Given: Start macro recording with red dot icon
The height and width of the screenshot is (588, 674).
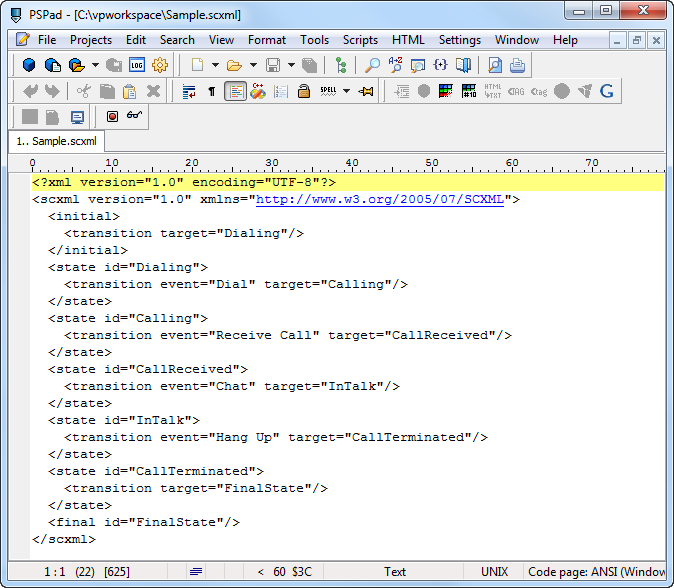Looking at the screenshot, I should 113,116.
